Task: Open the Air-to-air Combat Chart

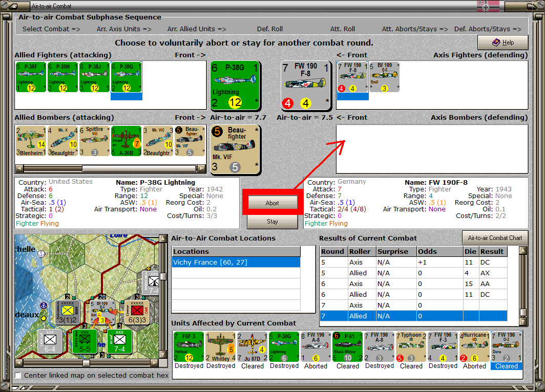Action: (495, 238)
